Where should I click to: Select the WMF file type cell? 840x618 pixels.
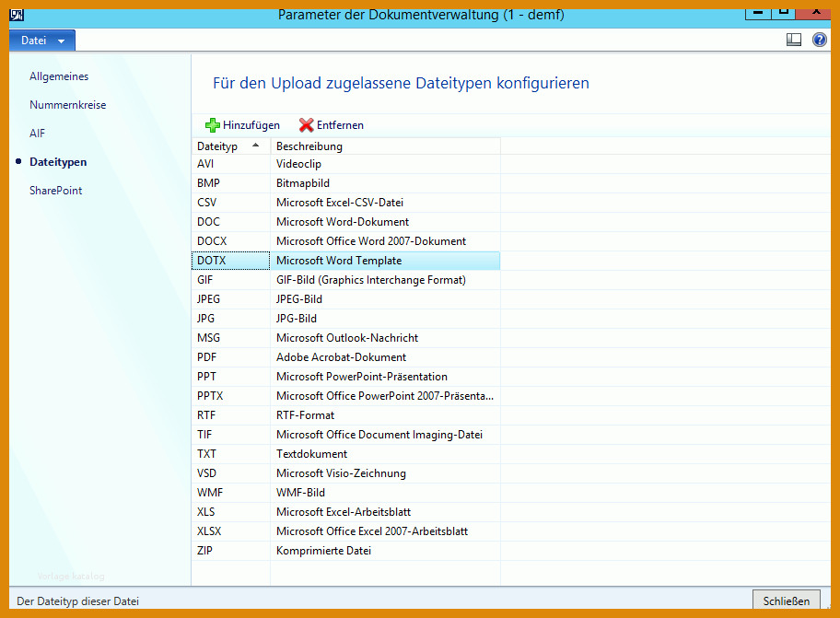point(231,493)
